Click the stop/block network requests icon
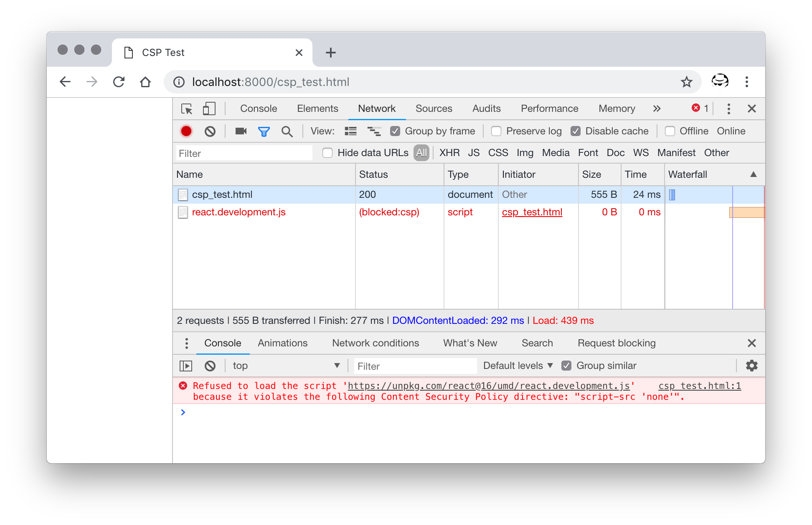 pyautogui.click(x=210, y=131)
